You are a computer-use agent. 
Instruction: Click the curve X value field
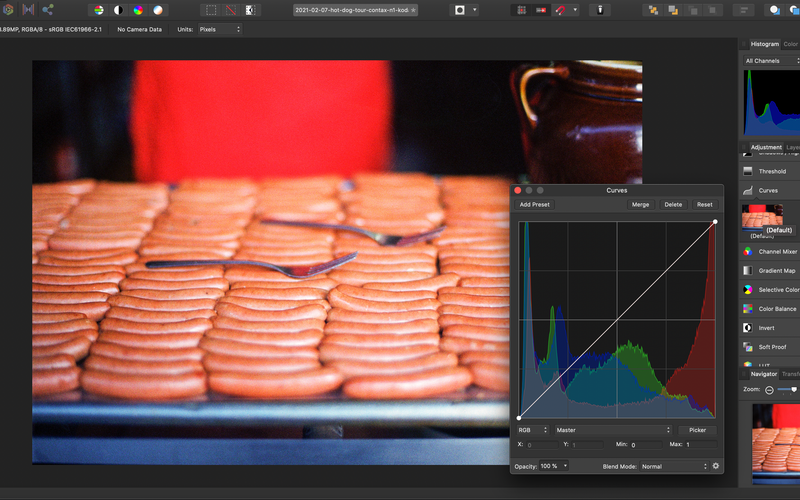(x=542, y=445)
